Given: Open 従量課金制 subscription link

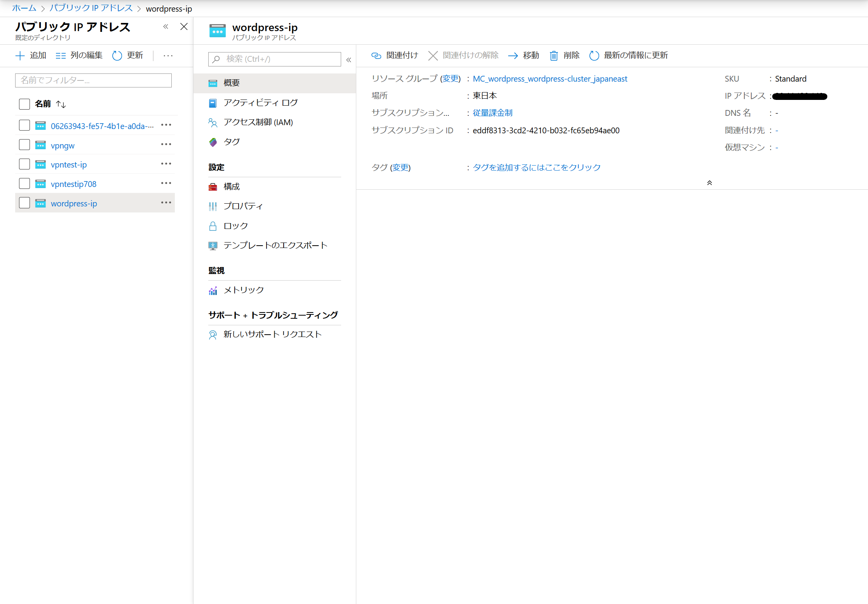Looking at the screenshot, I should coord(493,113).
